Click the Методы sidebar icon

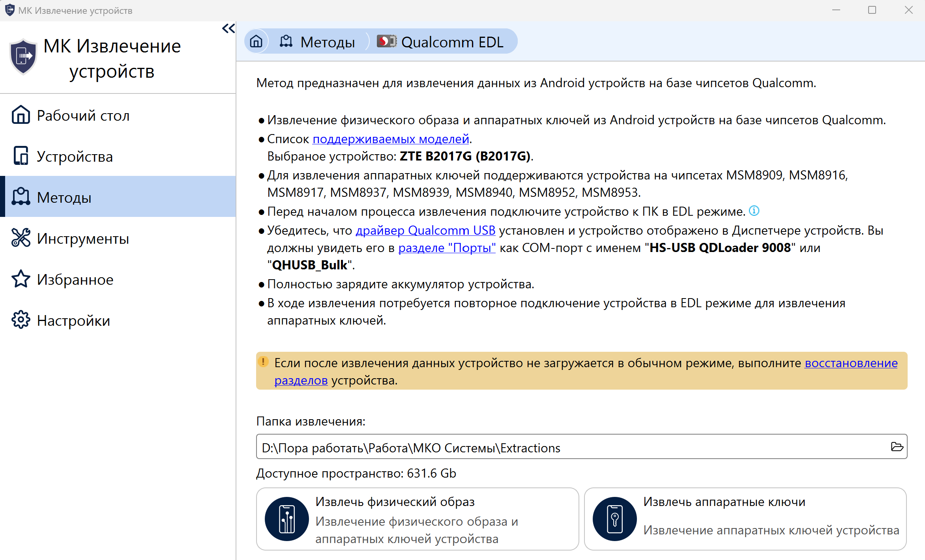click(21, 197)
